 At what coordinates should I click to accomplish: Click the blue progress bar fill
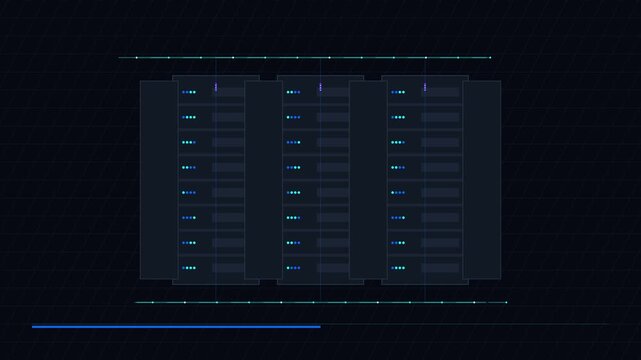pos(176,326)
